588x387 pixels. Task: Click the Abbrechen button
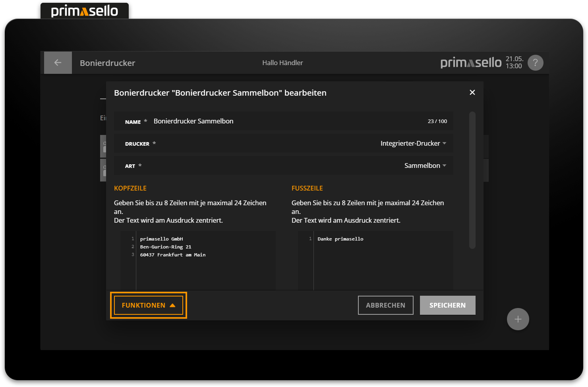[x=385, y=305]
